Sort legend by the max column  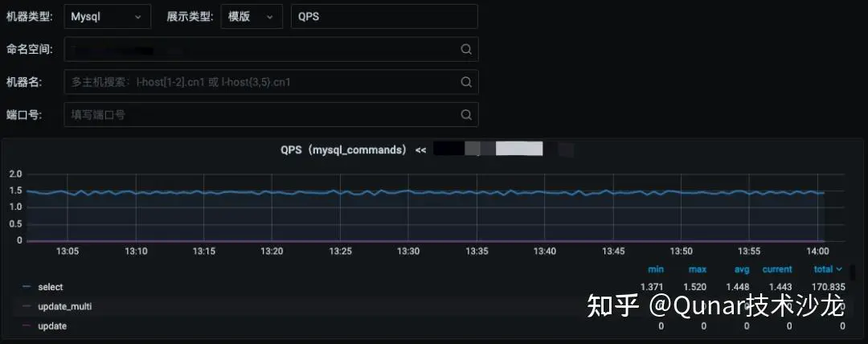[x=698, y=269]
